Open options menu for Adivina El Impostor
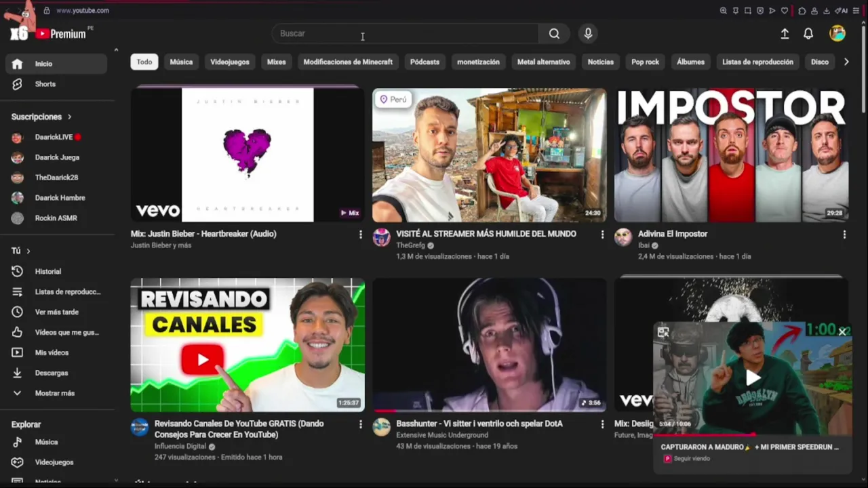 844,235
